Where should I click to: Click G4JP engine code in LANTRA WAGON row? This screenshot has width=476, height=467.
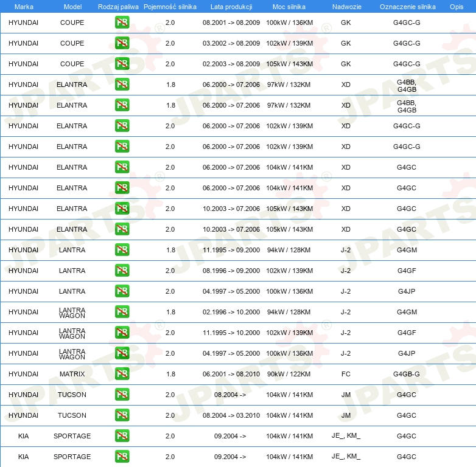tap(407, 353)
